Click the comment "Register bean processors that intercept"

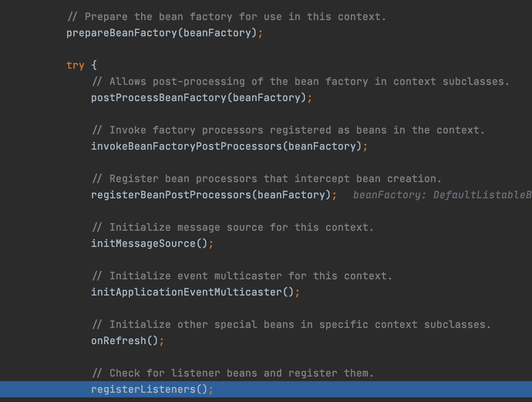tap(229, 179)
